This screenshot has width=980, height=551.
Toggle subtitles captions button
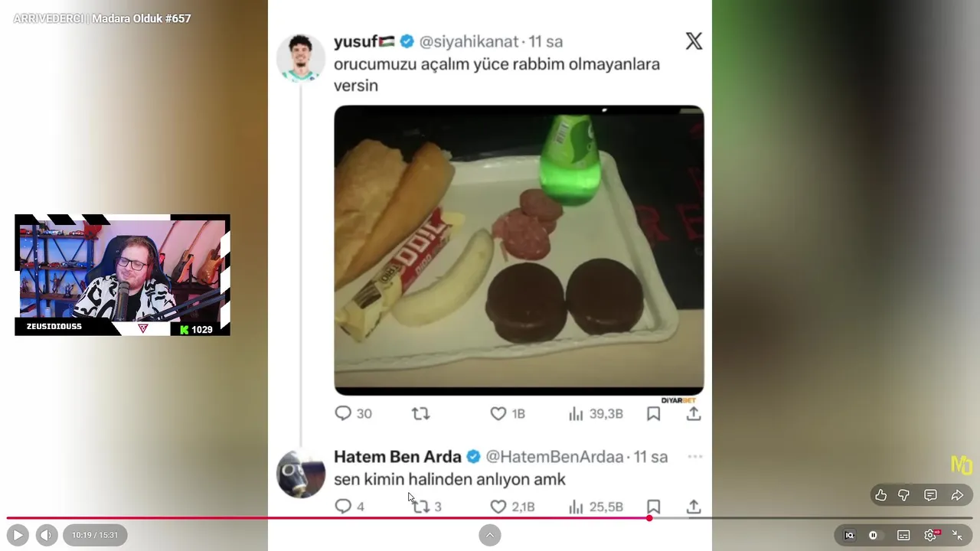903,535
